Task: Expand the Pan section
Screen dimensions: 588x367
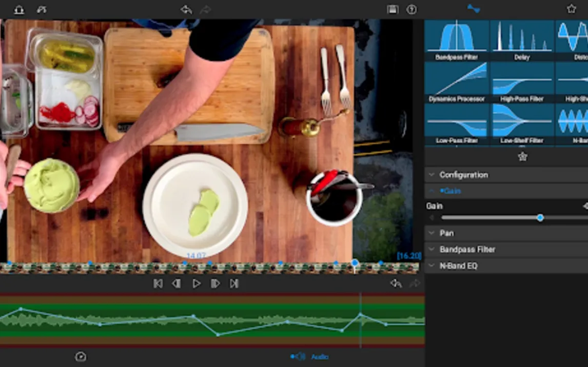Action: (446, 233)
